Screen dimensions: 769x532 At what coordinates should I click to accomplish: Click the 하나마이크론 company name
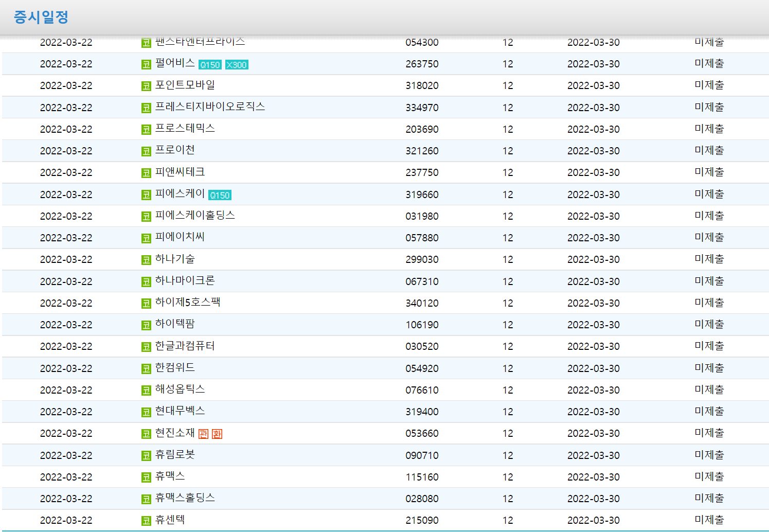[185, 280]
